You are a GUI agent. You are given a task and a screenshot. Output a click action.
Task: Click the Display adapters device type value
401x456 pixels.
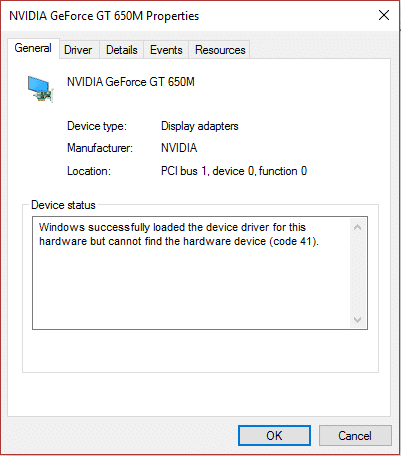[200, 126]
